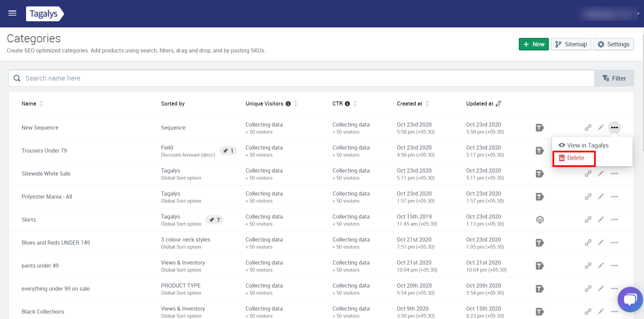This screenshot has height=319, width=644.
Task: Edit pencil for Skirts row
Action: coord(601,220)
